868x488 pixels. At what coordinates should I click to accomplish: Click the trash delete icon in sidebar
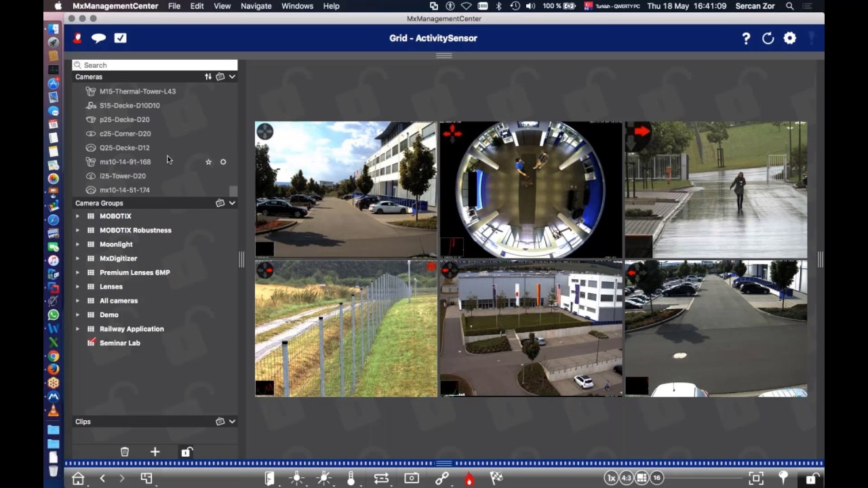tap(125, 452)
